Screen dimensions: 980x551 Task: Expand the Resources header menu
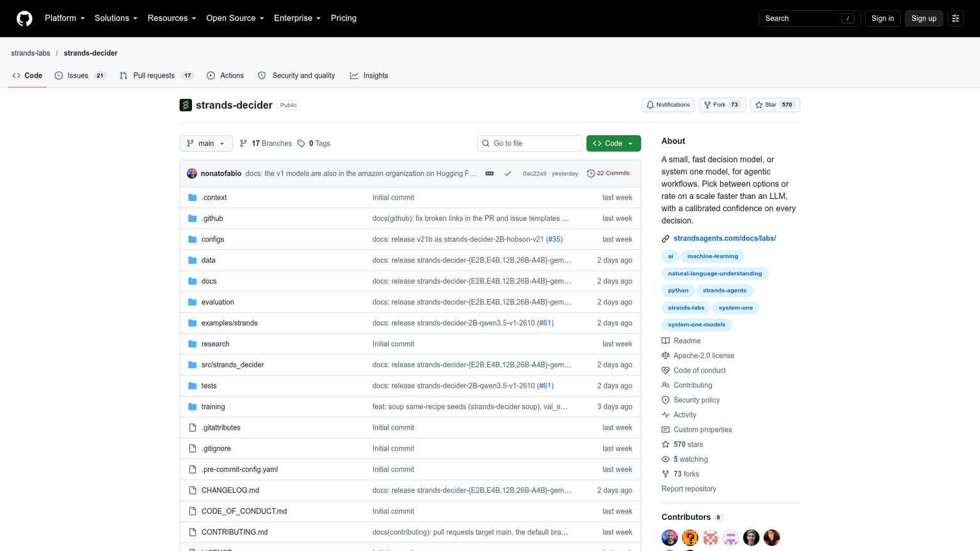pyautogui.click(x=172, y=18)
